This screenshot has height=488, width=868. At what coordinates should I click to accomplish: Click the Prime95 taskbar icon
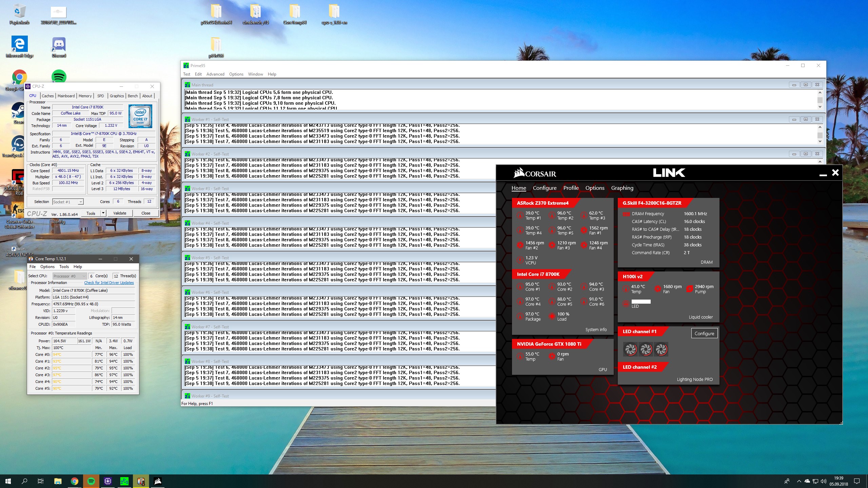pyautogui.click(x=124, y=481)
